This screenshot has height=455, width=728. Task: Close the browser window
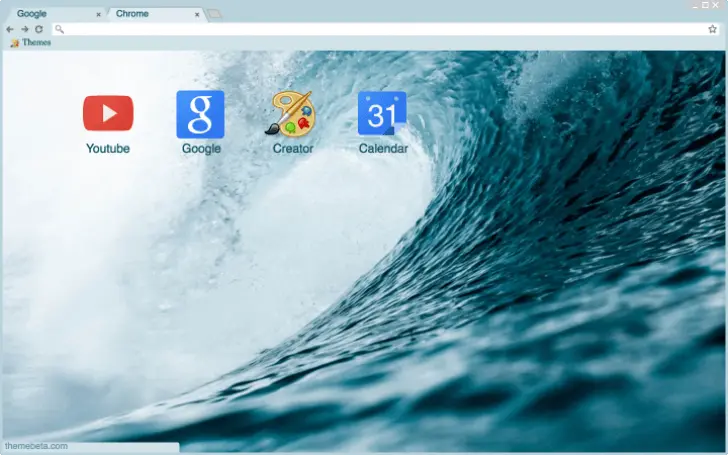point(717,5)
